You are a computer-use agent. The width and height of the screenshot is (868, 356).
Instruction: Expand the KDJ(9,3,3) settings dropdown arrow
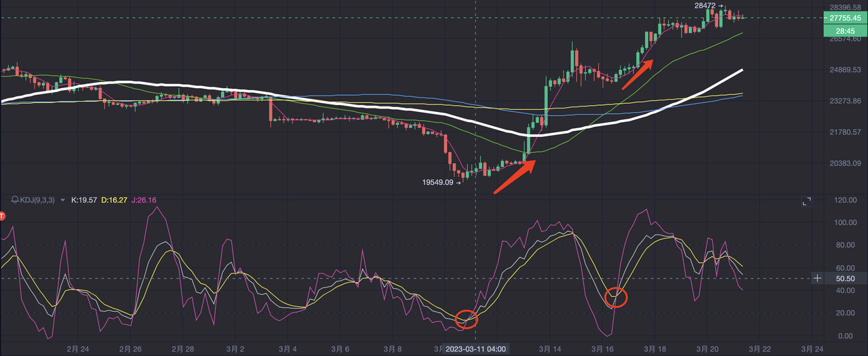63,200
